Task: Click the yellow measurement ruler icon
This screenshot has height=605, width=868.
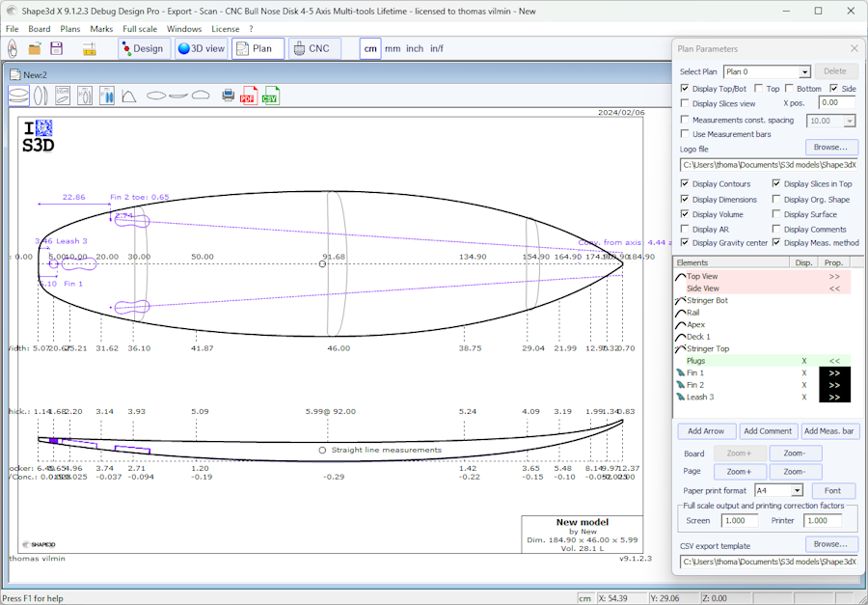Action: click(x=90, y=49)
